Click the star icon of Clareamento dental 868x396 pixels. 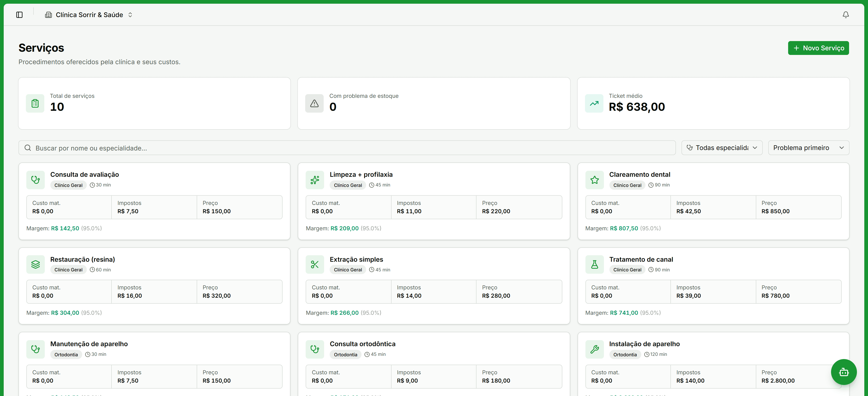594,180
